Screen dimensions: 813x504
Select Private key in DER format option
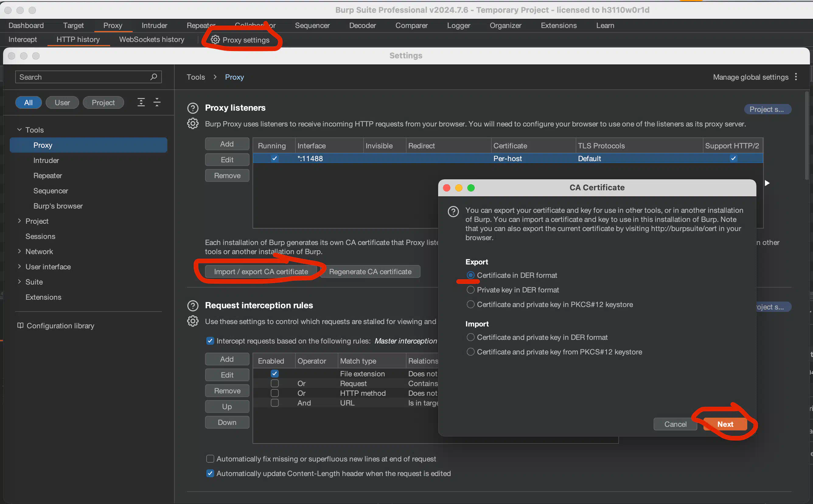470,290
